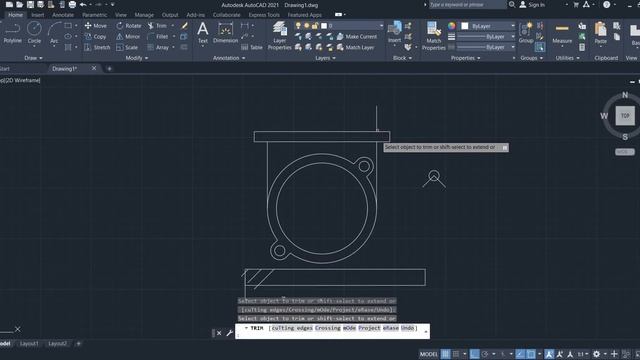This screenshot has height=360, width=640.
Task: Expand the Layers panel
Action: click(x=325, y=58)
